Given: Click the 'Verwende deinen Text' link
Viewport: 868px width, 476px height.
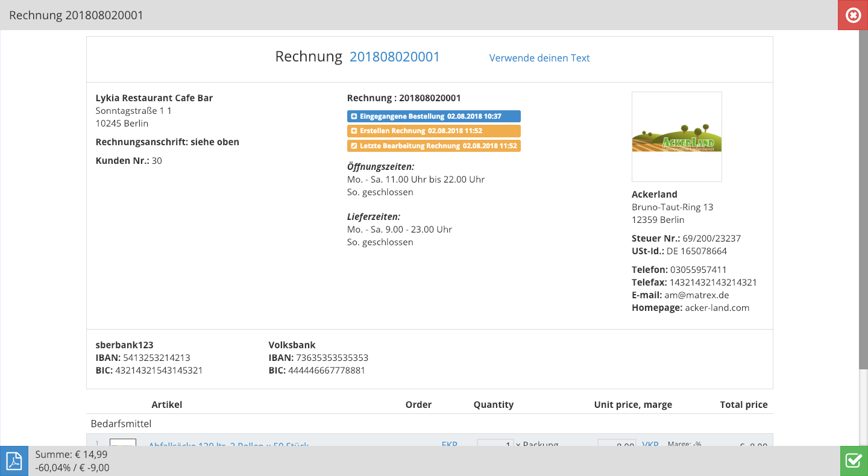Looking at the screenshot, I should click(x=539, y=58).
